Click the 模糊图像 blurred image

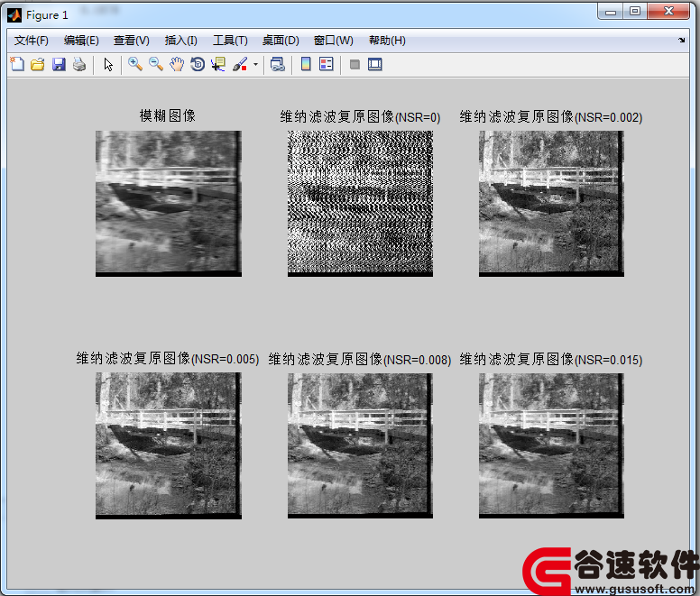(169, 204)
